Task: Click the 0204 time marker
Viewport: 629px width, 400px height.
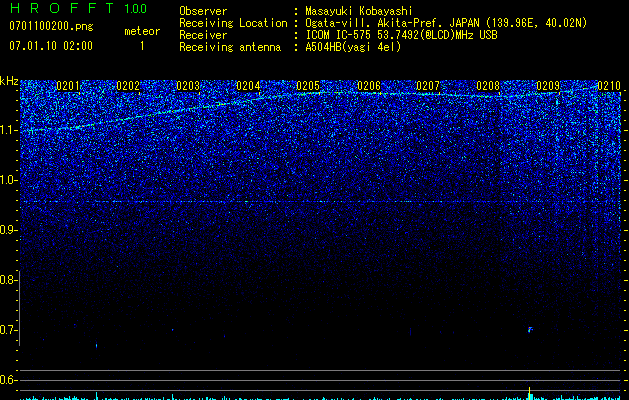Action: tap(248, 86)
